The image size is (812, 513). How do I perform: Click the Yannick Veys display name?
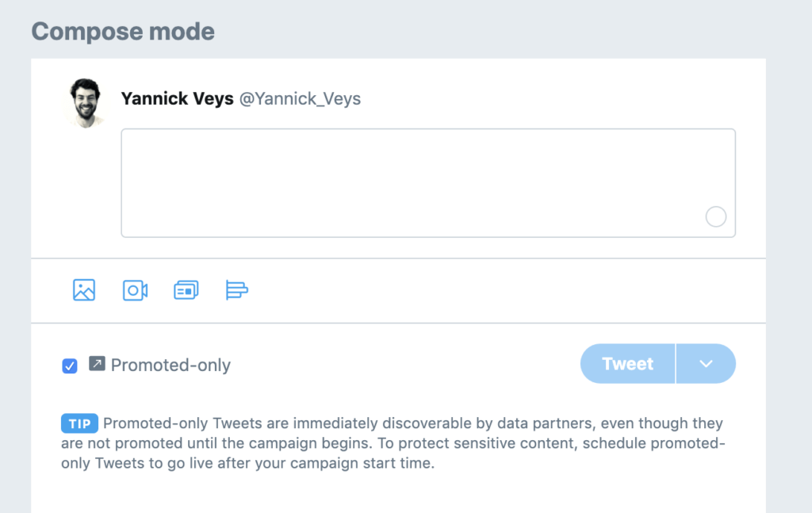point(177,99)
